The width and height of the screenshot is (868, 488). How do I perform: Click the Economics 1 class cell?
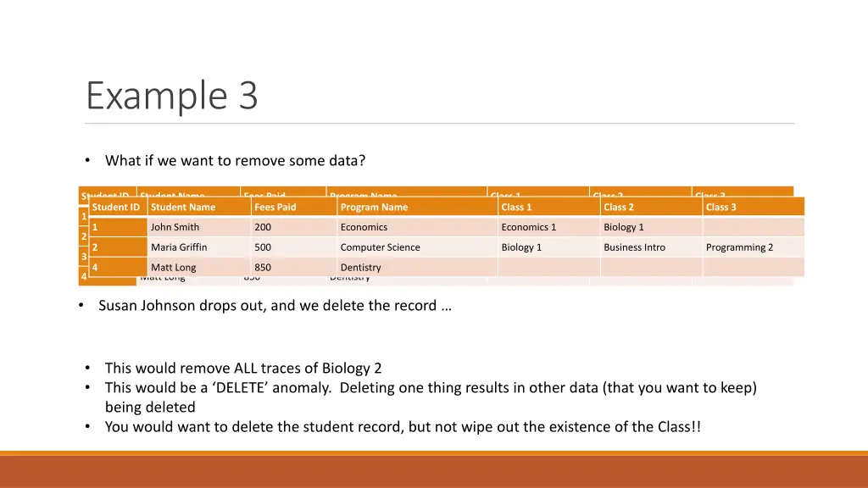point(548,227)
